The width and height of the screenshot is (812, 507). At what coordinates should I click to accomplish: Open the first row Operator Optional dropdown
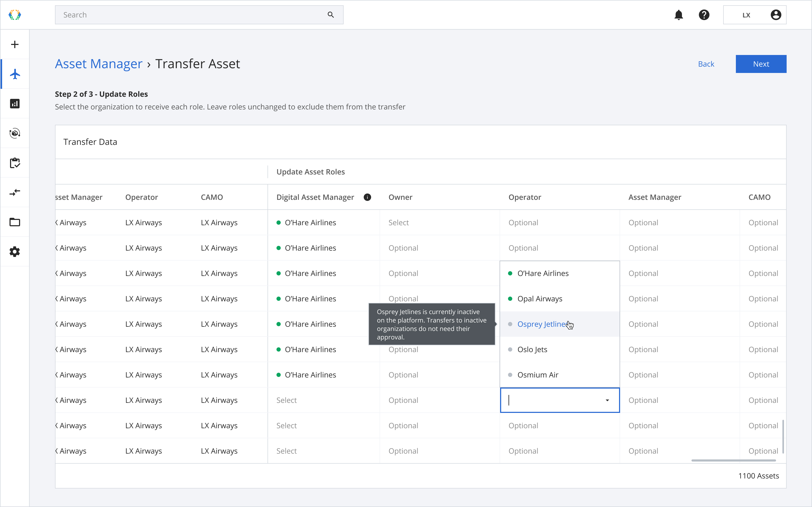[x=560, y=223]
